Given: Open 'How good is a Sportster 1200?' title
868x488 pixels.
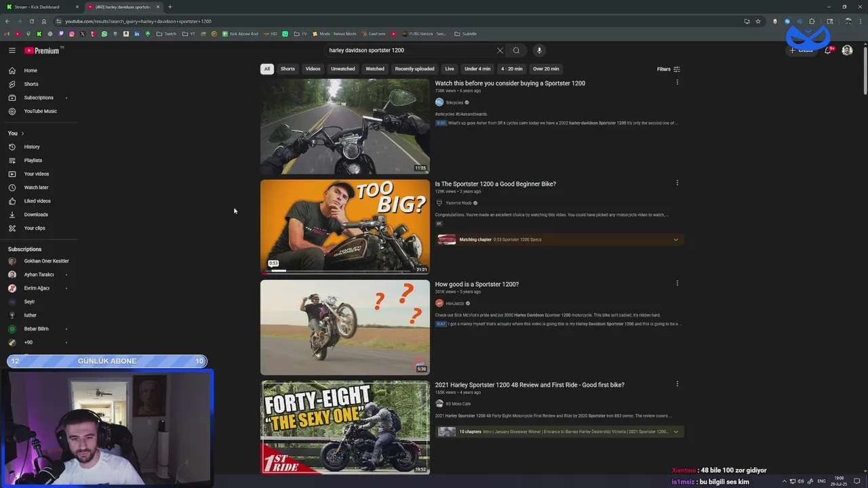Looking at the screenshot, I should click(477, 284).
